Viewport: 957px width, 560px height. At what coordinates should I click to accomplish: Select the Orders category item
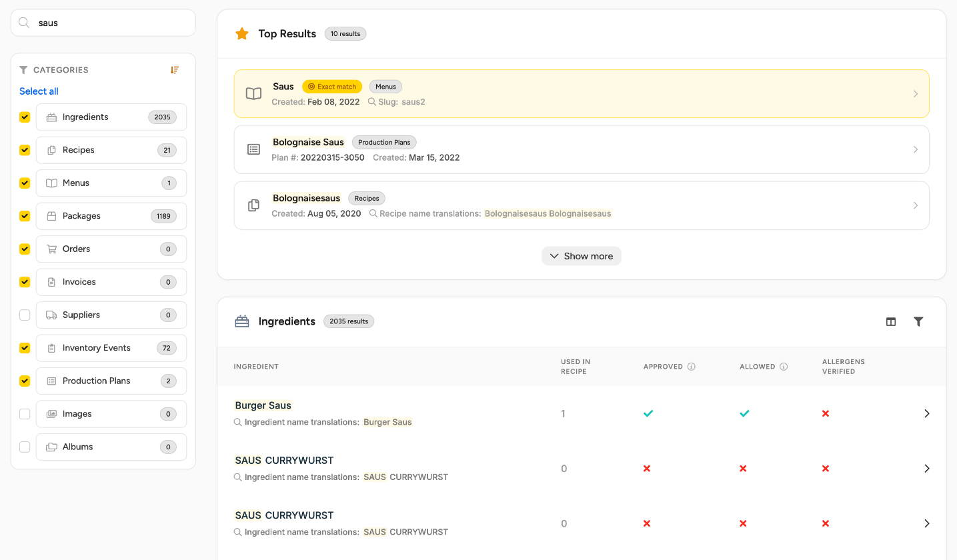(111, 249)
